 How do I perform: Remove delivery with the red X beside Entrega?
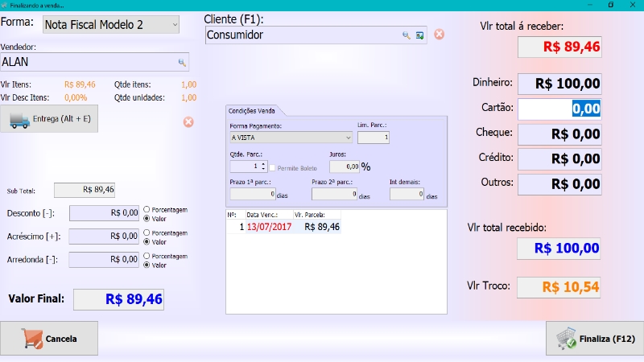(x=188, y=121)
